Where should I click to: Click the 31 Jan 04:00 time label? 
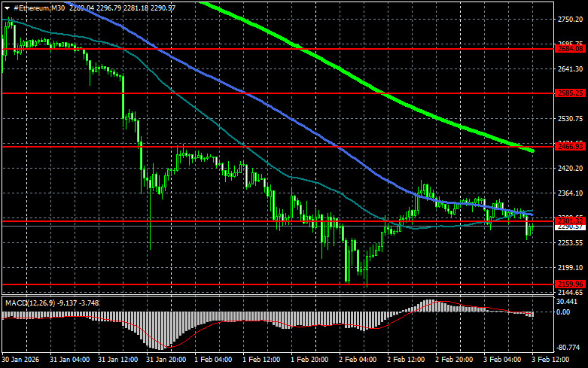click(70, 360)
